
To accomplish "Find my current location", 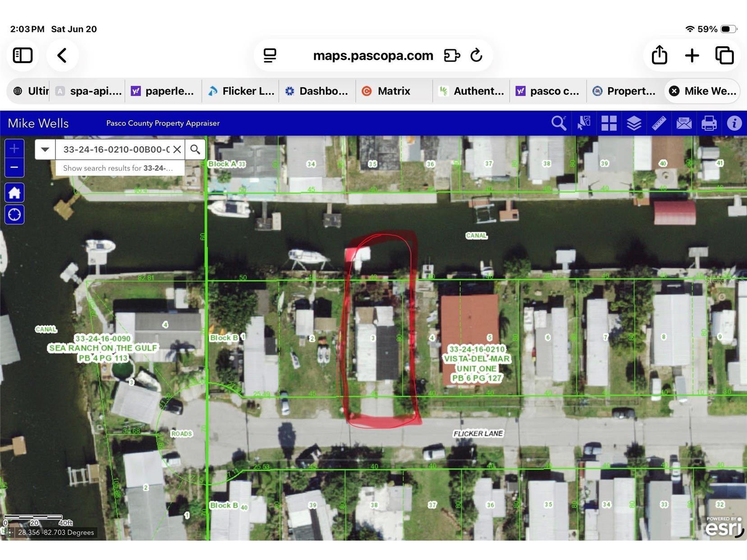I will (14, 215).
